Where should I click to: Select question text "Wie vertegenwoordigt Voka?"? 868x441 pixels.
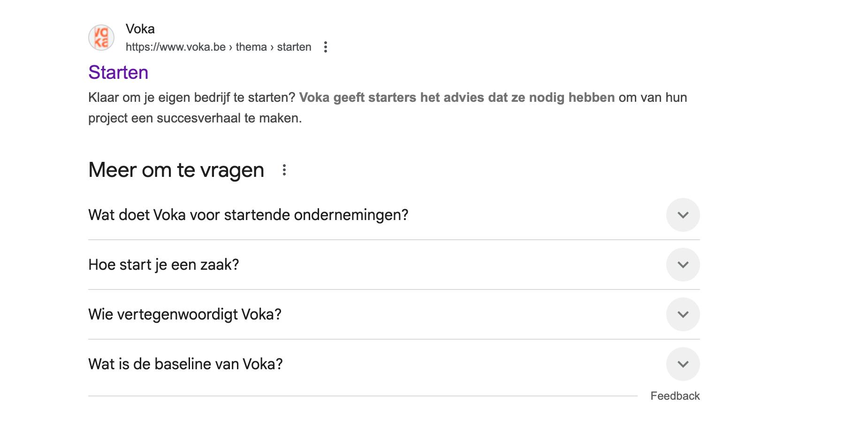[x=185, y=314]
